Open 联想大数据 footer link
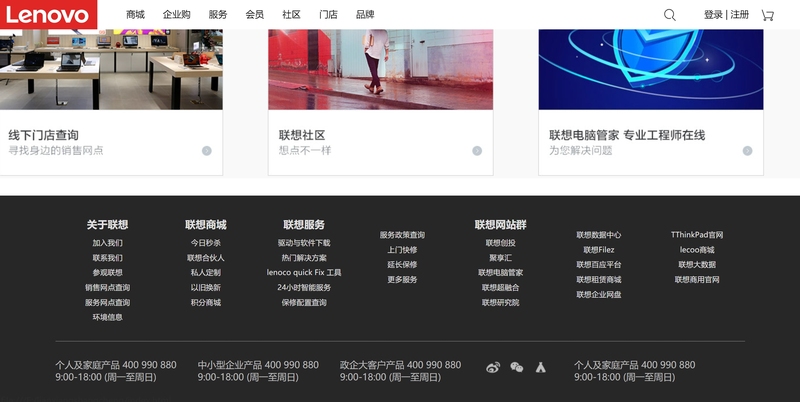The height and width of the screenshot is (402, 800). pyautogui.click(x=697, y=264)
